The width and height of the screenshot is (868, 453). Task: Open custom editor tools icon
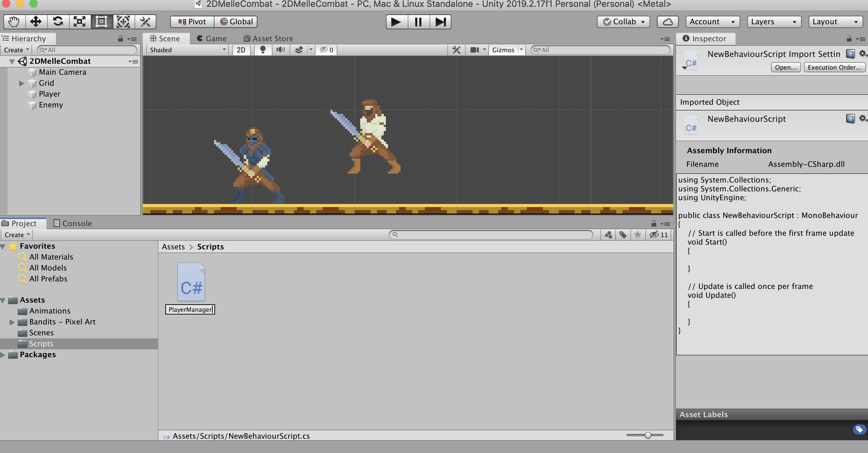145,22
